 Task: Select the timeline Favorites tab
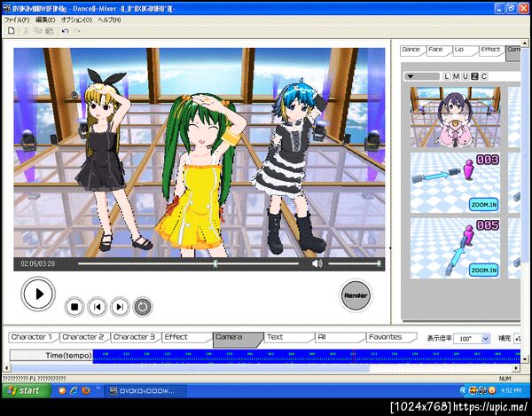point(392,337)
